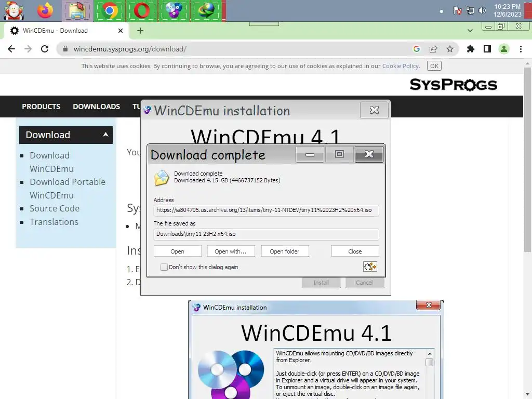This screenshot has height=399, width=532.
Task: Click scroll-down arrow of page scrollbar
Action: tap(527, 395)
